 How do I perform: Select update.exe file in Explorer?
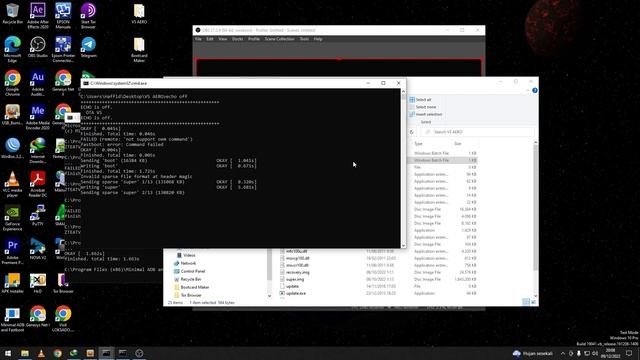pos(293,293)
